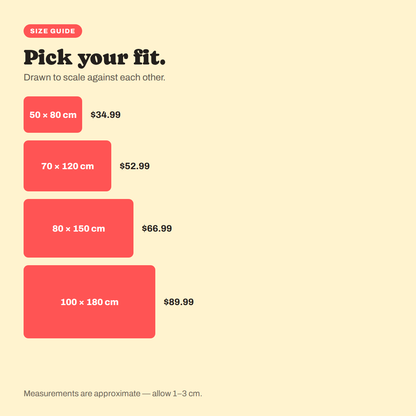Click the word "your" in the headline
Image resolution: width=416 pixels, height=416 pixels.
click(x=103, y=59)
